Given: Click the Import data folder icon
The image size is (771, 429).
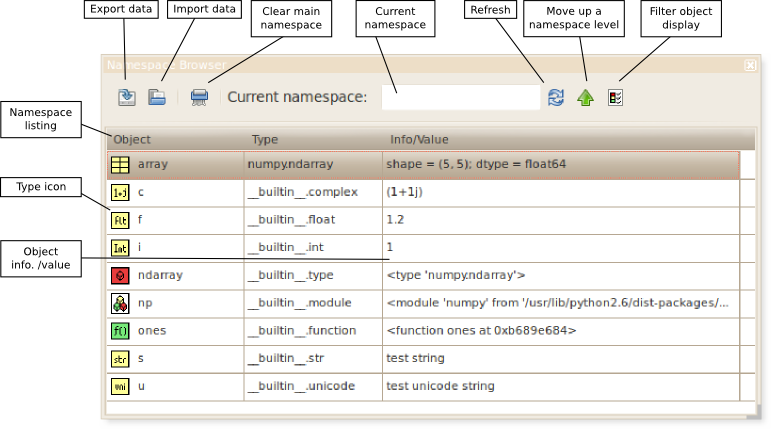Looking at the screenshot, I should pos(157,97).
